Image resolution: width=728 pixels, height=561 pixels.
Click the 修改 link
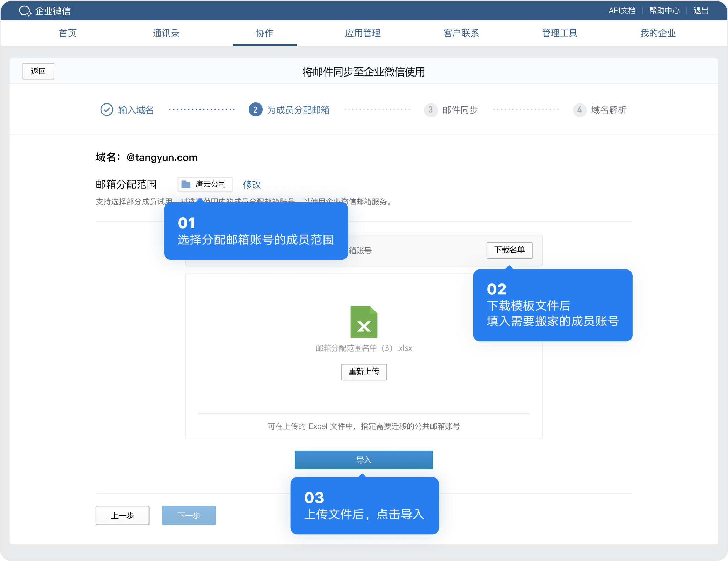pos(252,184)
